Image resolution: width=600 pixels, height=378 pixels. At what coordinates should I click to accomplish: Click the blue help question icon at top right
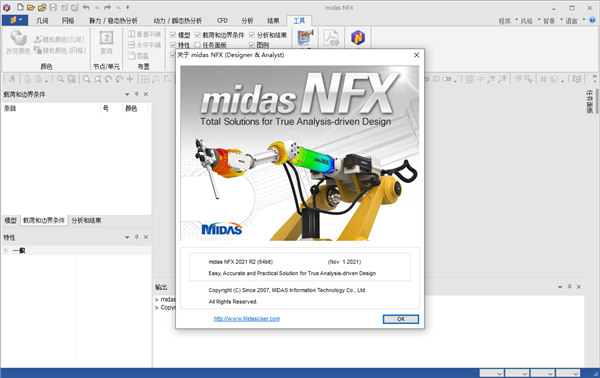[x=592, y=20]
